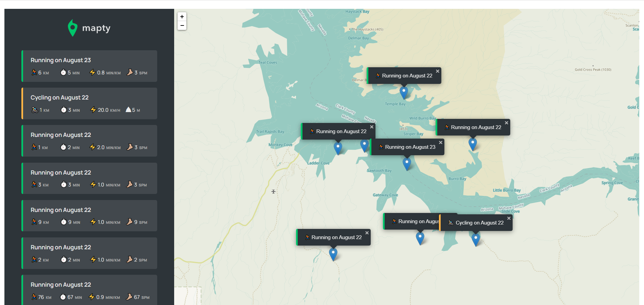644x305 pixels.
Task: Click the marker near Temple Bay
Action: 403,92
